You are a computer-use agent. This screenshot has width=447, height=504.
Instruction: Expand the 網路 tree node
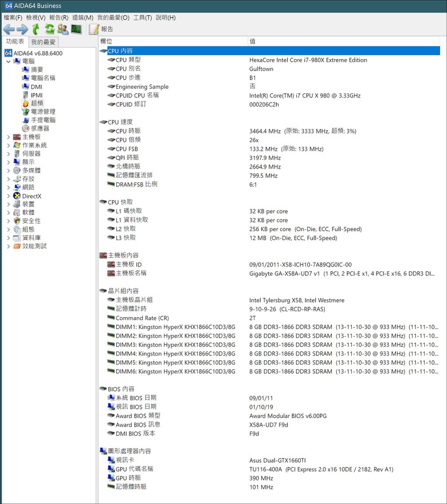[x=9, y=187]
